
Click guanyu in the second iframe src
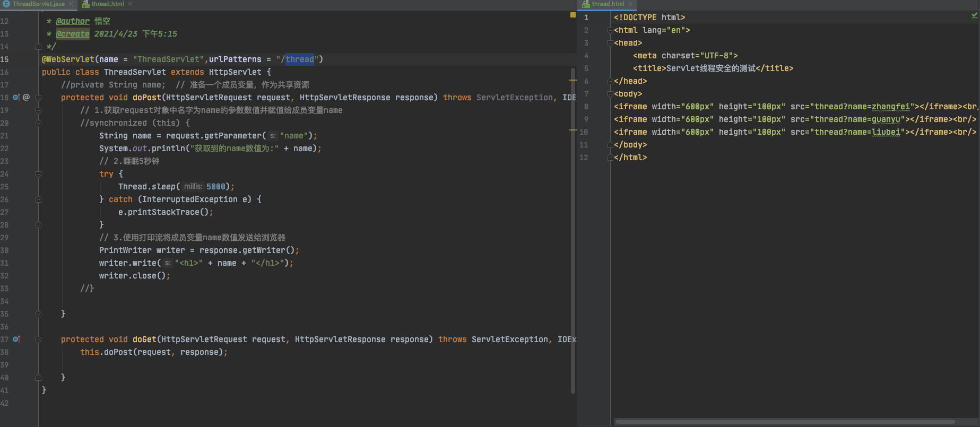886,119
